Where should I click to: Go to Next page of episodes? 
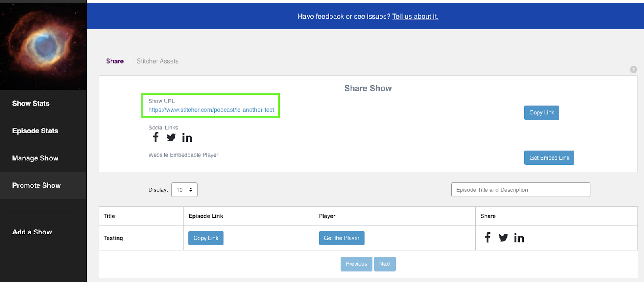click(x=385, y=264)
